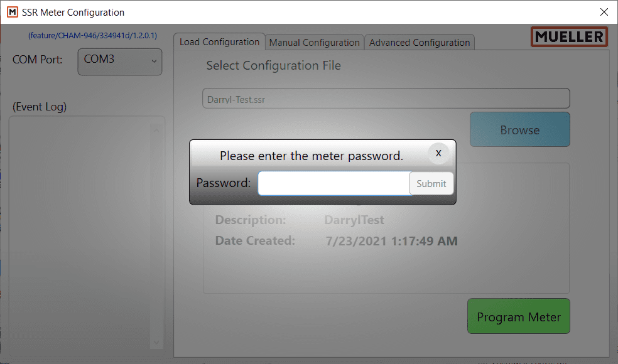
Task: Close the meter password dialog
Action: [x=438, y=153]
